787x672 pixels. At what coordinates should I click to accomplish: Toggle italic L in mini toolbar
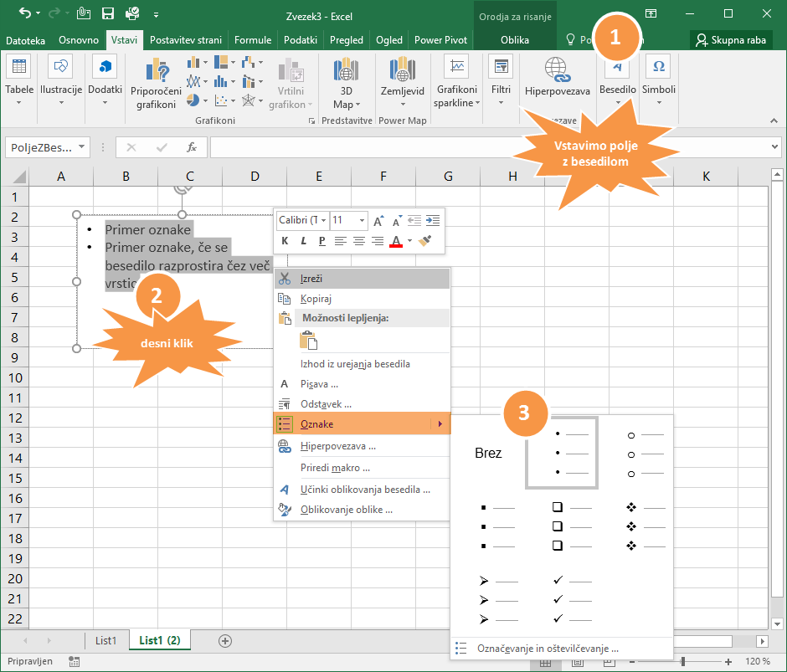(x=303, y=241)
